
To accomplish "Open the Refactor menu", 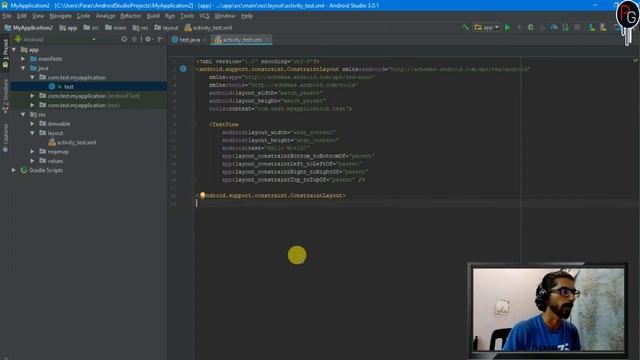I will 131,16.
